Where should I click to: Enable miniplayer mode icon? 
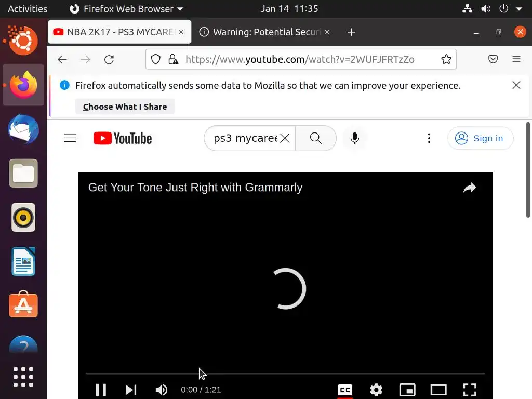click(407, 390)
